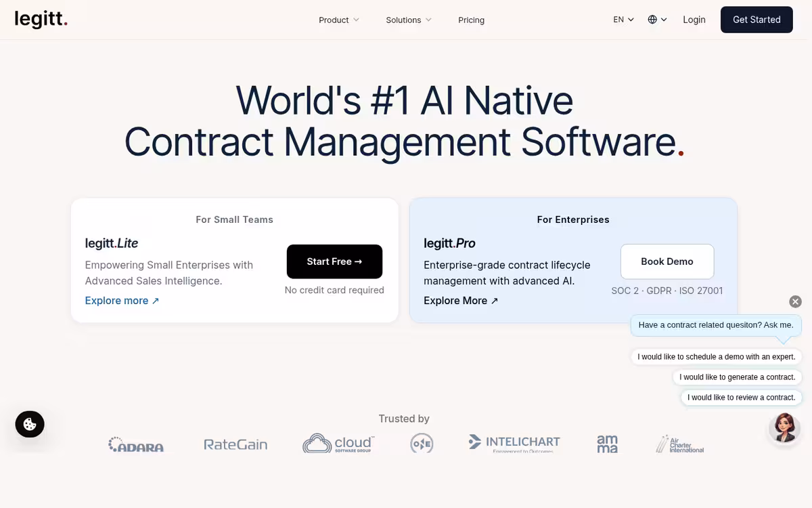Image resolution: width=812 pixels, height=508 pixels.
Task: Click the ADARA logo
Action: point(136,444)
